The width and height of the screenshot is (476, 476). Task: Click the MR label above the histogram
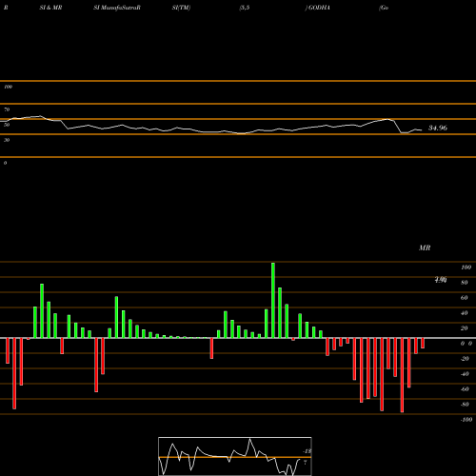(425, 248)
